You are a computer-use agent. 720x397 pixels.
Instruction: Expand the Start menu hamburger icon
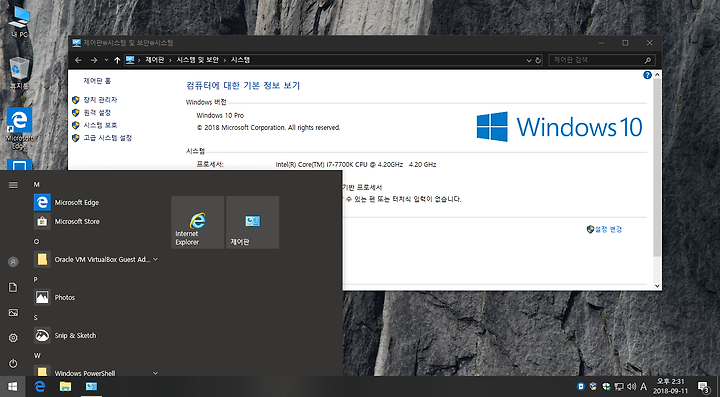13,185
